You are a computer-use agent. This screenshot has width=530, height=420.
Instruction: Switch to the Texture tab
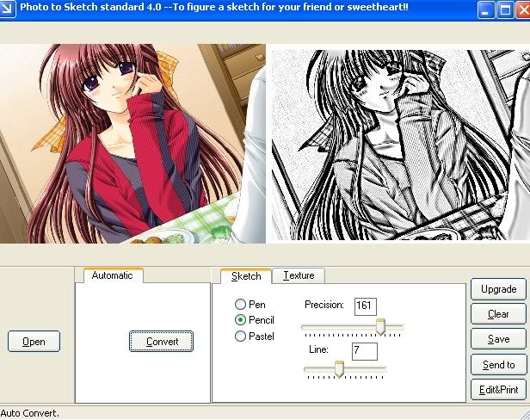pyautogui.click(x=299, y=275)
